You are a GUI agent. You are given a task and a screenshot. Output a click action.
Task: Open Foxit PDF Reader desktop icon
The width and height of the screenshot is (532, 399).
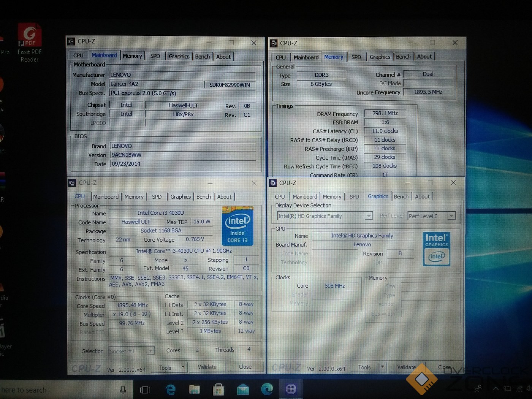[30, 43]
